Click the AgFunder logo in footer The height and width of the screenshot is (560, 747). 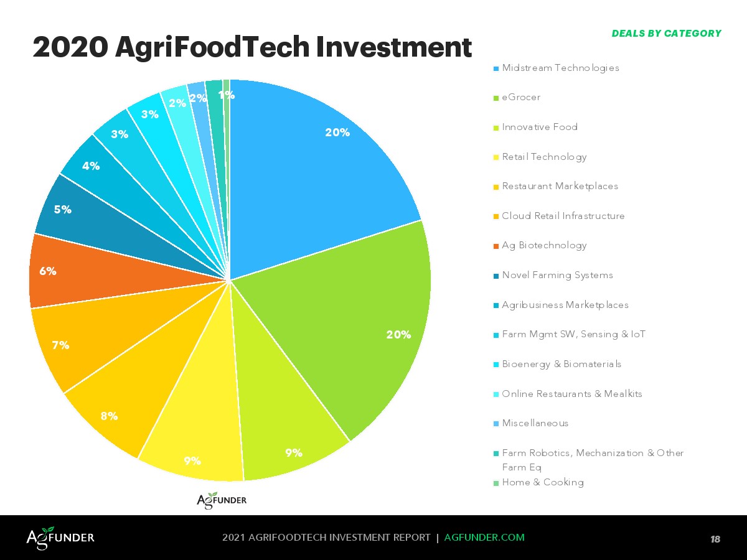point(60,537)
